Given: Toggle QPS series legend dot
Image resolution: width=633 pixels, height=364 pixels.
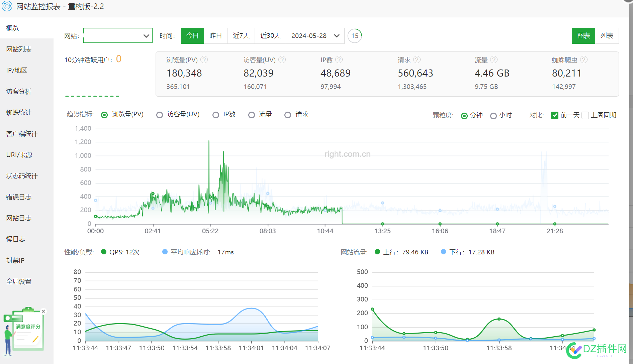Looking at the screenshot, I should [104, 252].
